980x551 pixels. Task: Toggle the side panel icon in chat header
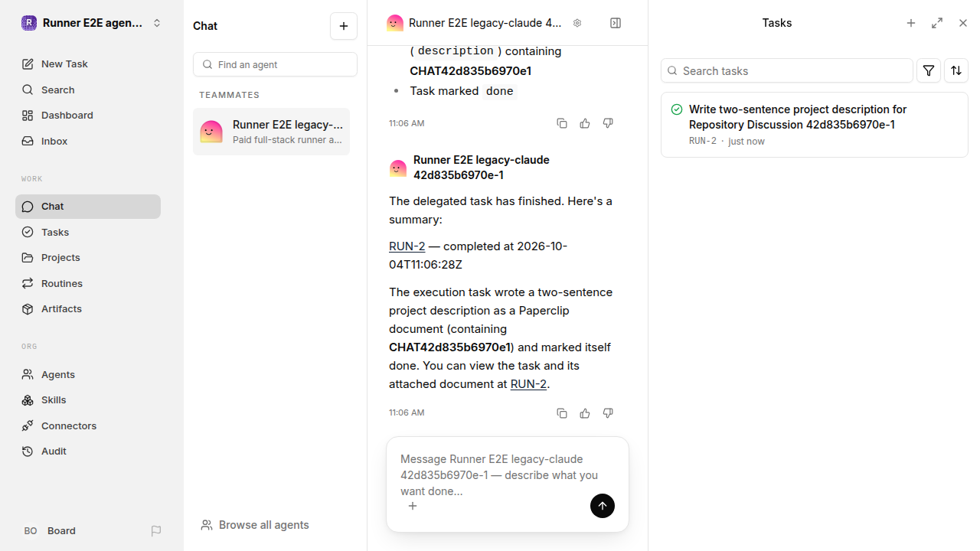(x=616, y=23)
